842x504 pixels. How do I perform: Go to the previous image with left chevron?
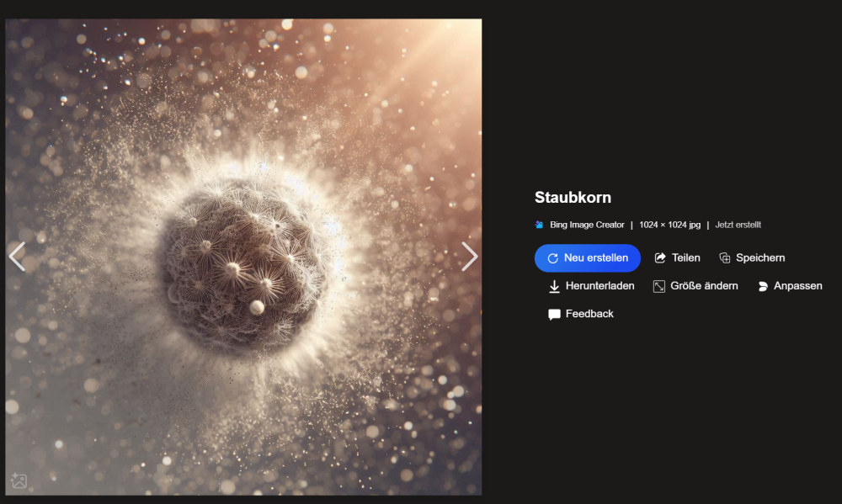click(17, 257)
